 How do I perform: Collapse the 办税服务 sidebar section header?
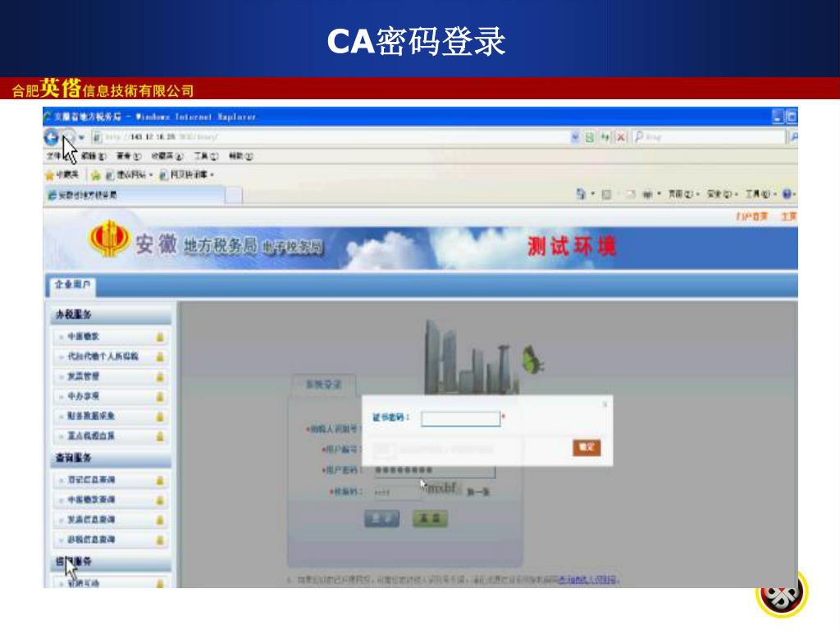(112, 315)
